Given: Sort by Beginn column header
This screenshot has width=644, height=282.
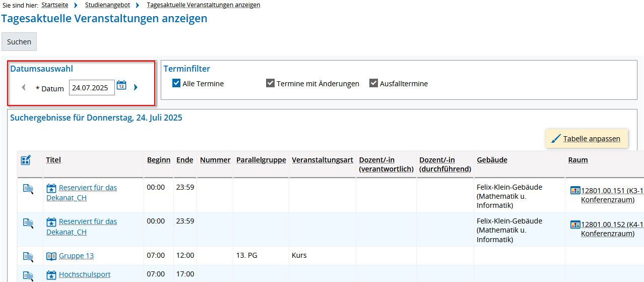Looking at the screenshot, I should (x=159, y=160).
